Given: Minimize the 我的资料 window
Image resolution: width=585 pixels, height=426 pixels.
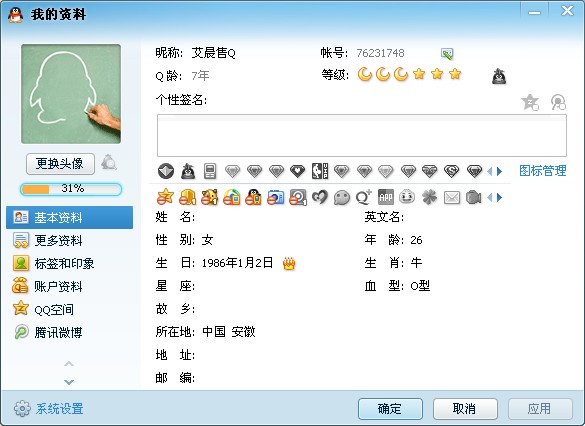Looking at the screenshot, I should [x=534, y=12].
